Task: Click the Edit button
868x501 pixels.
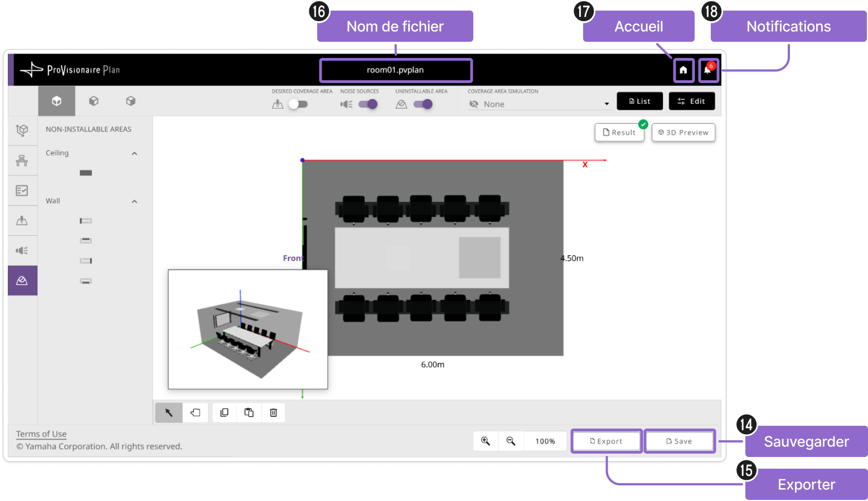Action: pos(692,101)
